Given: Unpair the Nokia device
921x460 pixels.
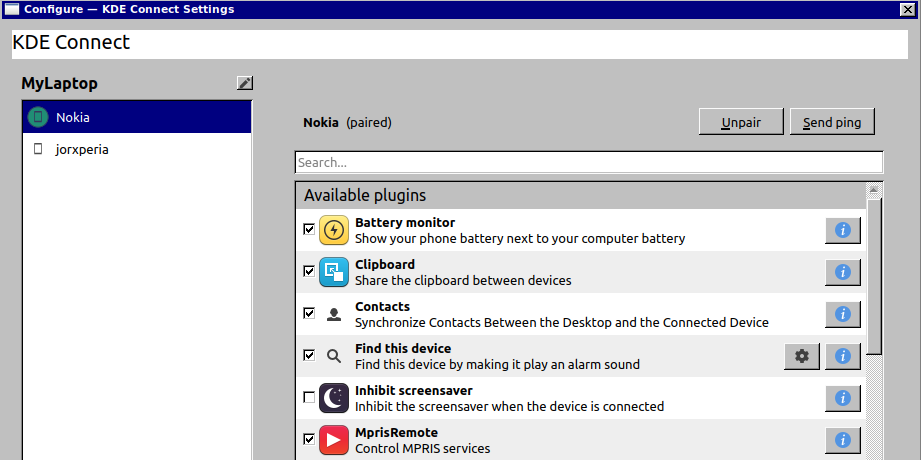Looking at the screenshot, I should 741,122.
